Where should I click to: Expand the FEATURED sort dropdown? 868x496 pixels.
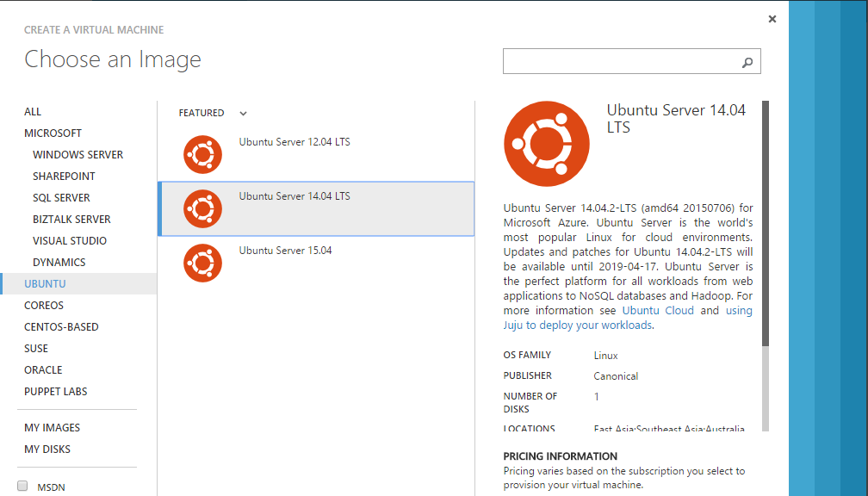point(243,113)
